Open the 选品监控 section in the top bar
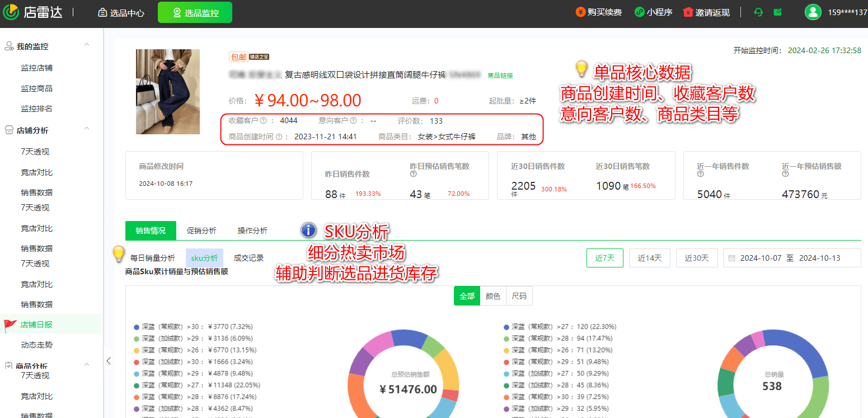 [x=195, y=12]
